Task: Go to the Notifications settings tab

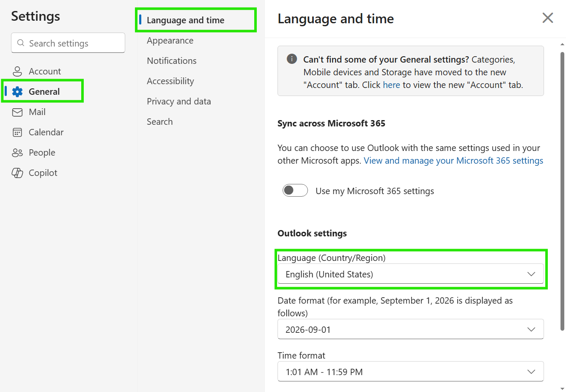Action: (x=172, y=61)
